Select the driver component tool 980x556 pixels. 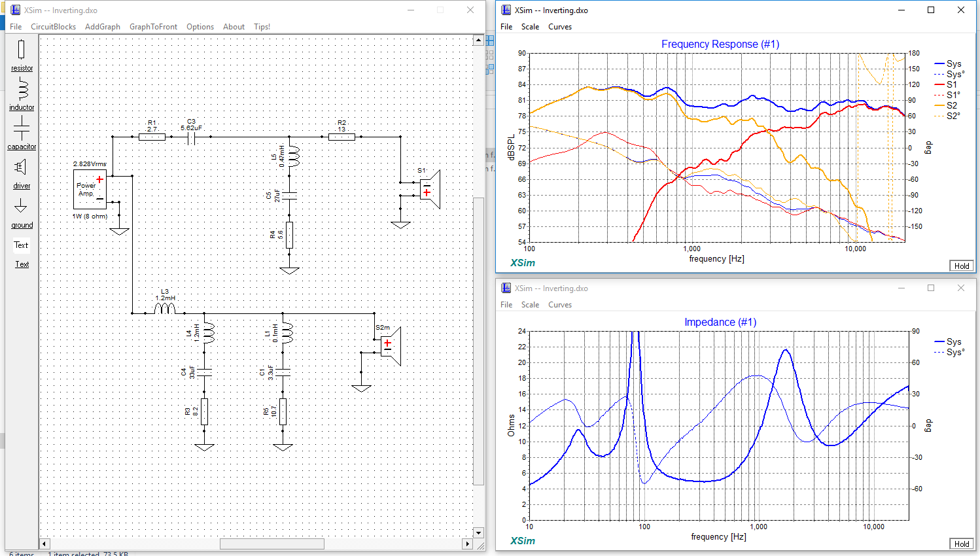(x=22, y=173)
